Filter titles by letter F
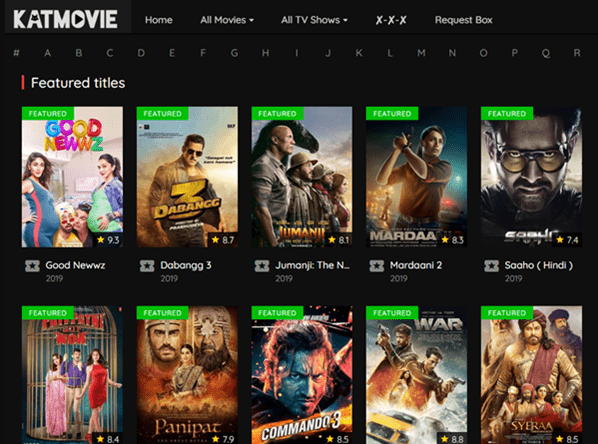598x444 pixels. pos(203,53)
